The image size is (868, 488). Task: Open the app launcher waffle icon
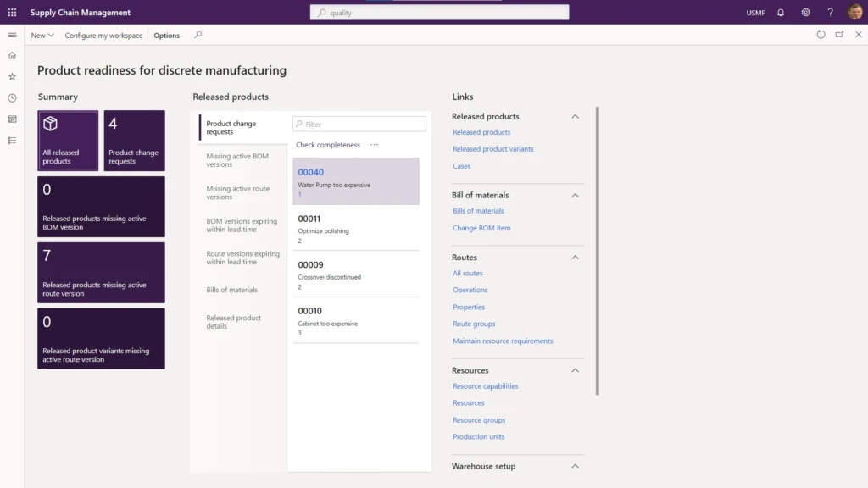(12, 13)
